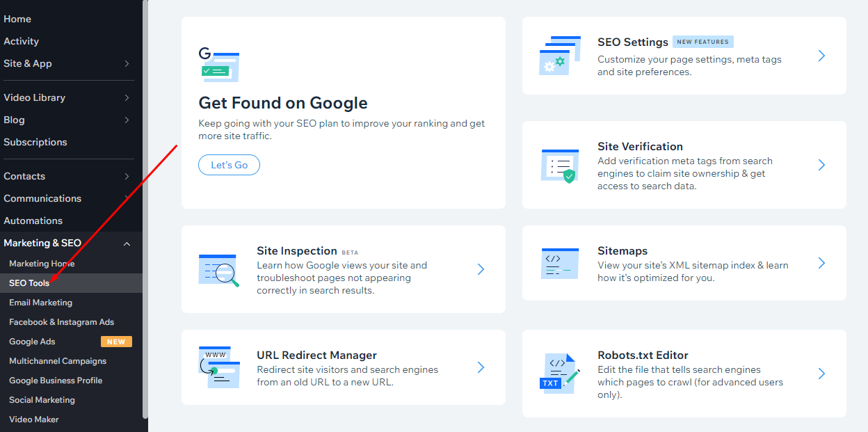
Task: Expand the Contacts submenu chevron
Action: [127, 176]
